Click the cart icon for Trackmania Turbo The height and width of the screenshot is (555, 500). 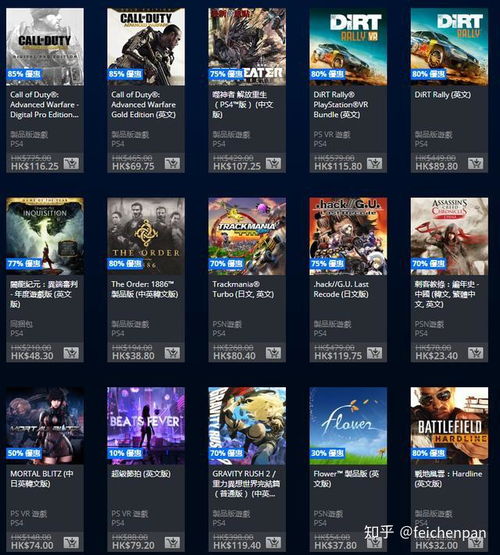[274, 353]
